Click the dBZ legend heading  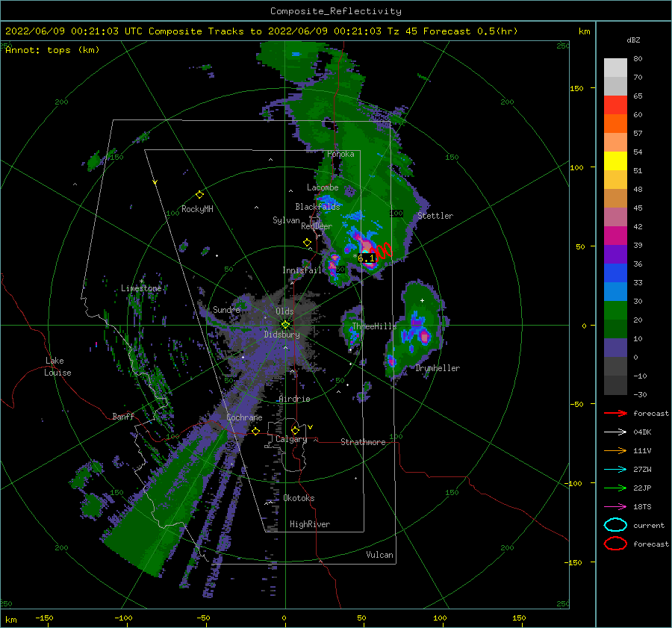pyautogui.click(x=633, y=40)
